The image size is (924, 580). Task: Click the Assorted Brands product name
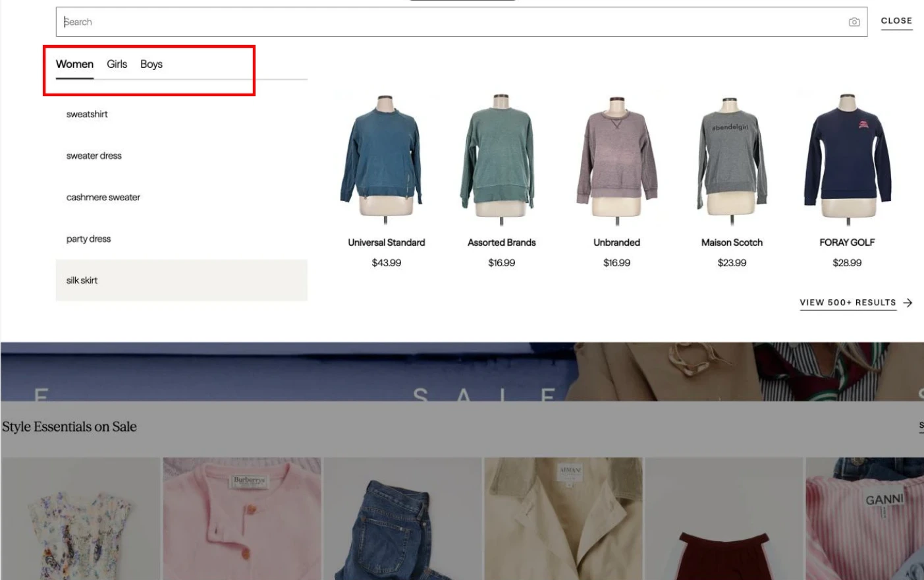click(x=502, y=243)
